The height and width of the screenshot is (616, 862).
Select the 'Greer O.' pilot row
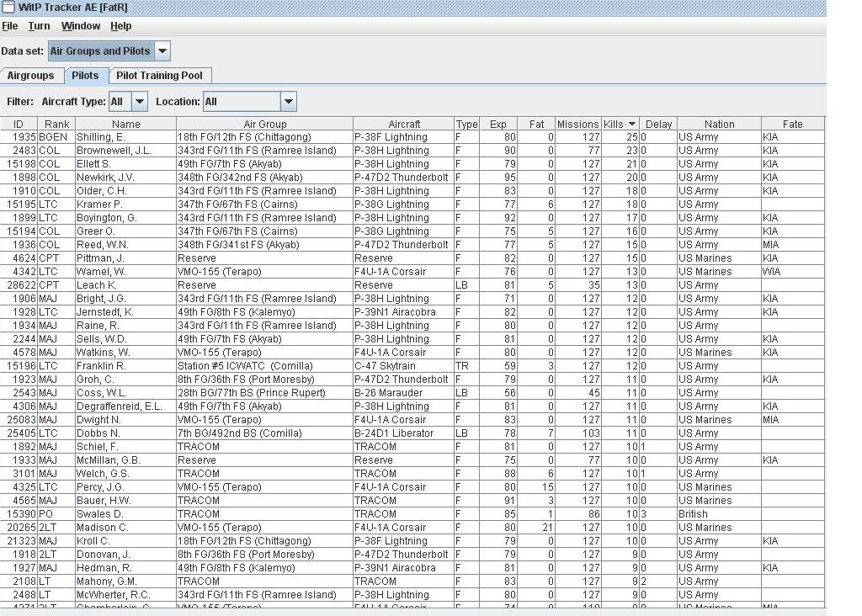(412, 231)
